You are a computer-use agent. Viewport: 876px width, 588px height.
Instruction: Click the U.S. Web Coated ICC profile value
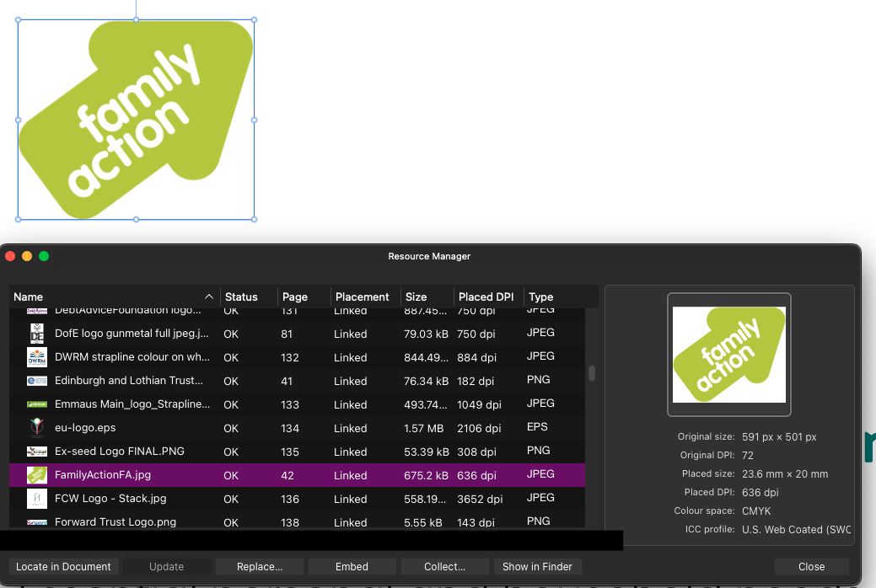tap(796, 529)
